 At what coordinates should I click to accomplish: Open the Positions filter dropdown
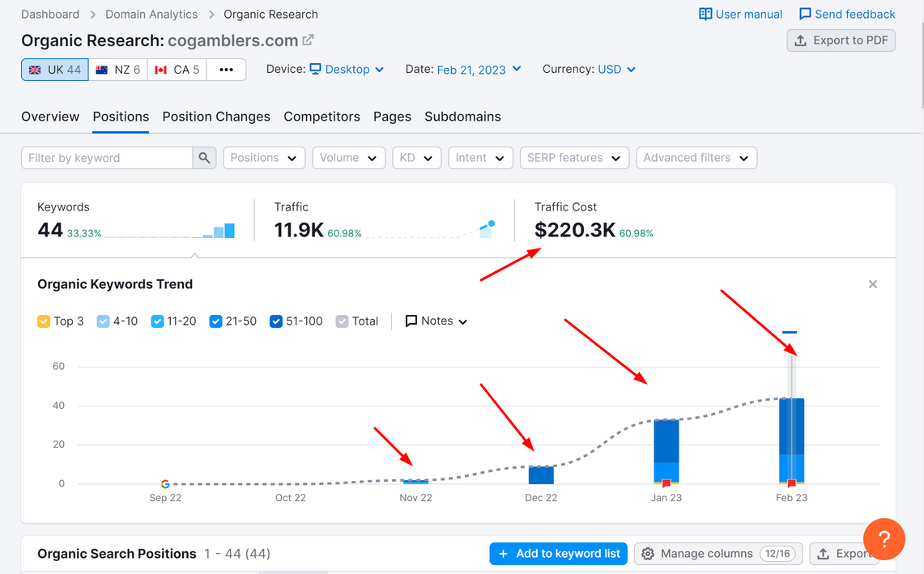264,158
